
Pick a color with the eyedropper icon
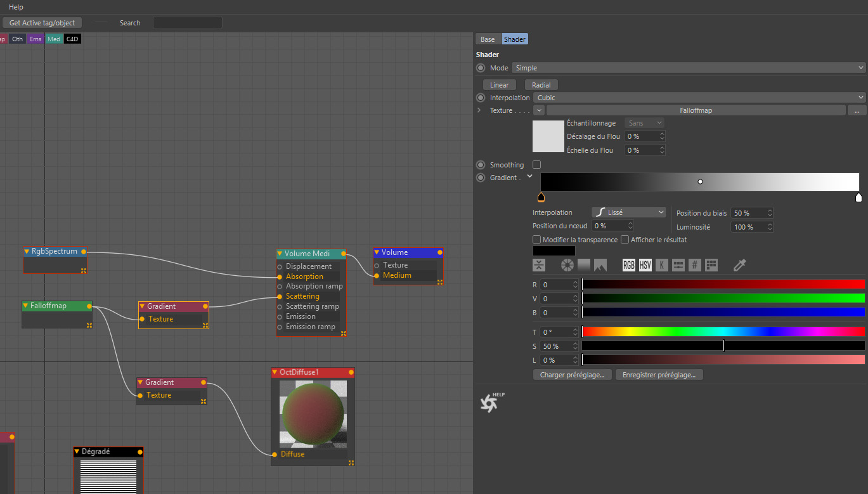point(739,265)
